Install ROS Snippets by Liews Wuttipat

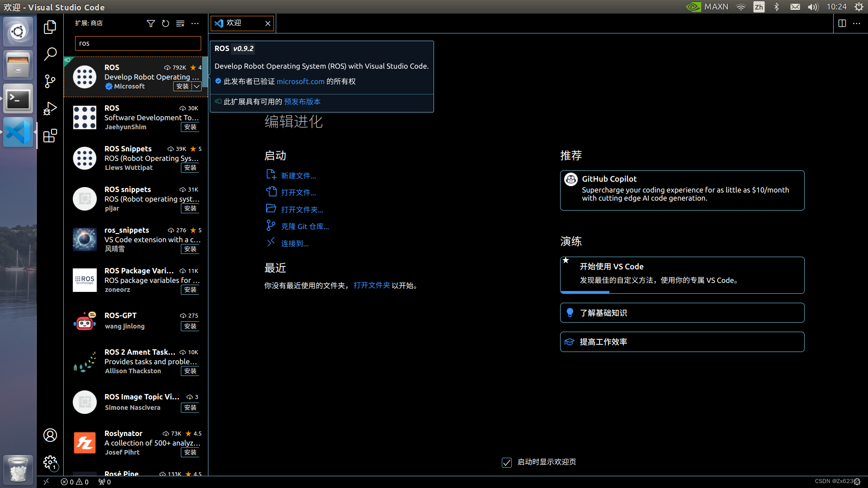point(190,168)
